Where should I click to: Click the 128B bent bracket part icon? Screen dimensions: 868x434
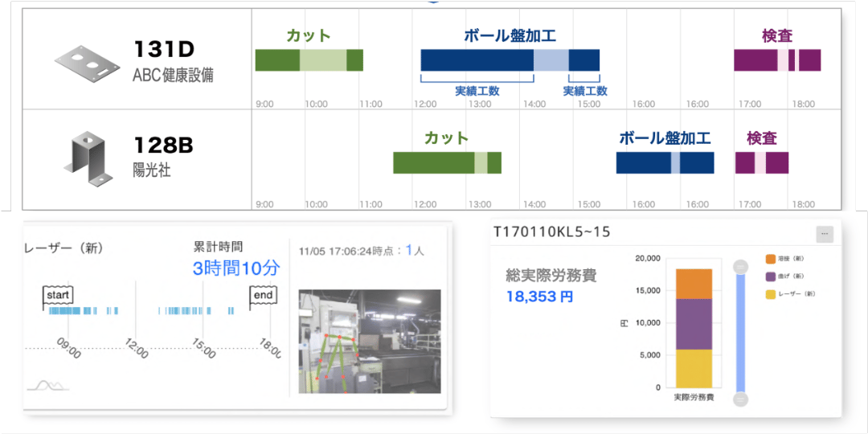pos(87,160)
